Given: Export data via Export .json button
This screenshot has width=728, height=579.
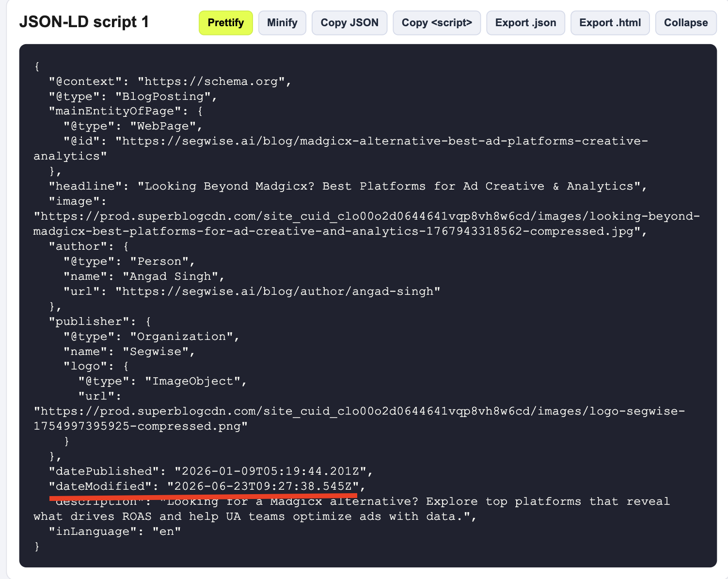Looking at the screenshot, I should pyautogui.click(x=525, y=23).
